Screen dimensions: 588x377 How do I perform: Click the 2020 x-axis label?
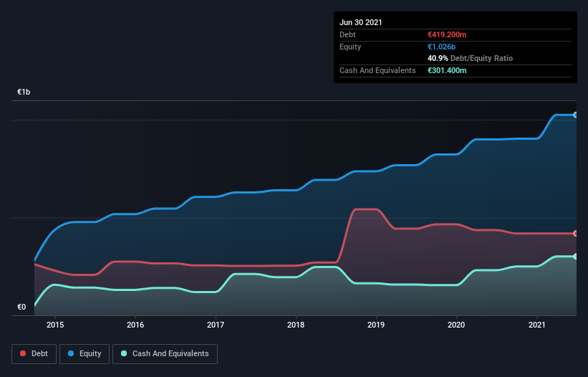coord(456,325)
